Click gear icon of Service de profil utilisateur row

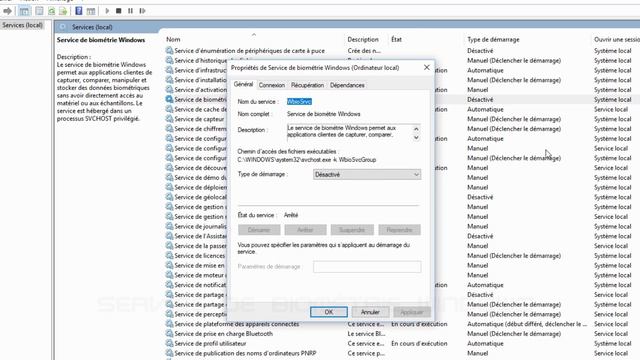(x=169, y=343)
